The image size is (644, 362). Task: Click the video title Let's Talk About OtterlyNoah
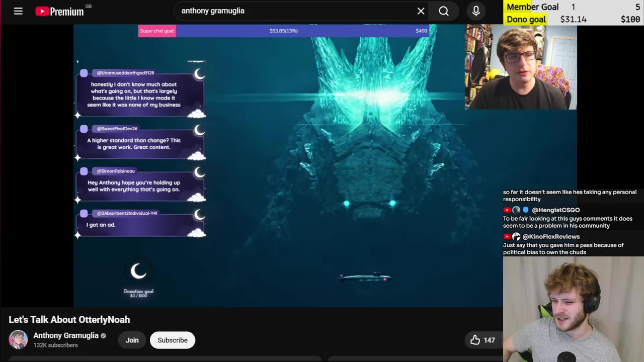click(x=69, y=320)
